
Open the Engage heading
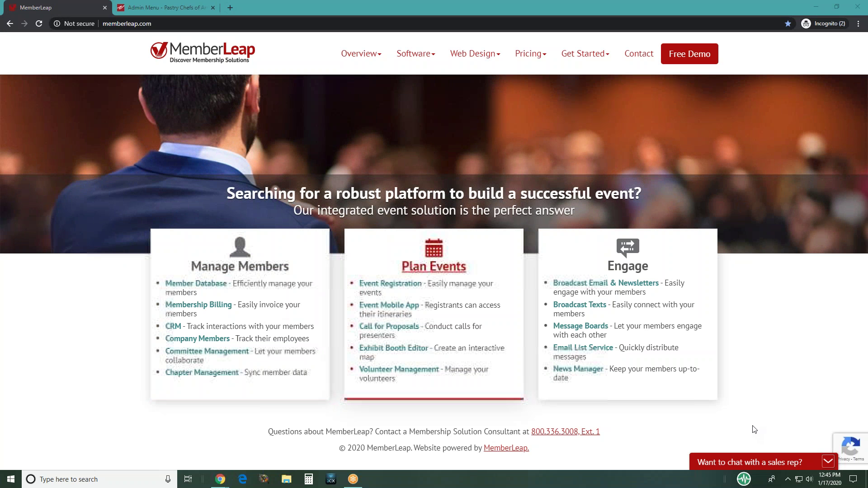click(627, 266)
